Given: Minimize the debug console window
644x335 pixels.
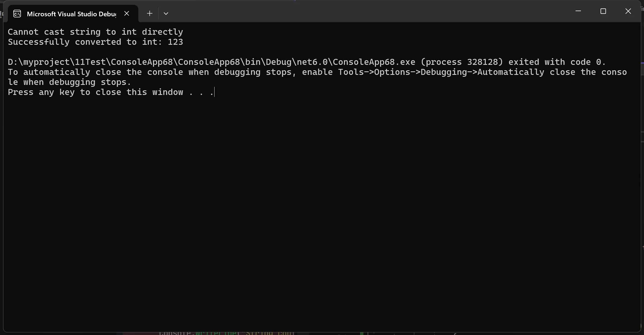Looking at the screenshot, I should click(x=578, y=11).
